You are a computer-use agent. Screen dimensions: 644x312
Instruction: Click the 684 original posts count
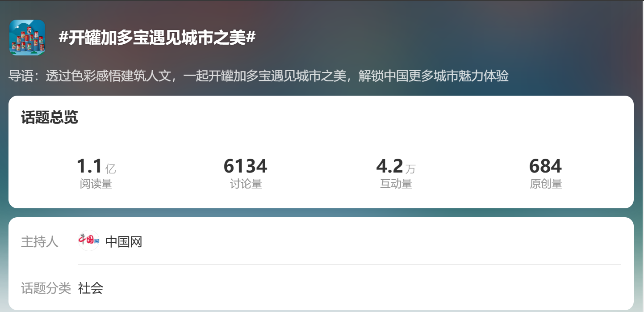point(545,166)
